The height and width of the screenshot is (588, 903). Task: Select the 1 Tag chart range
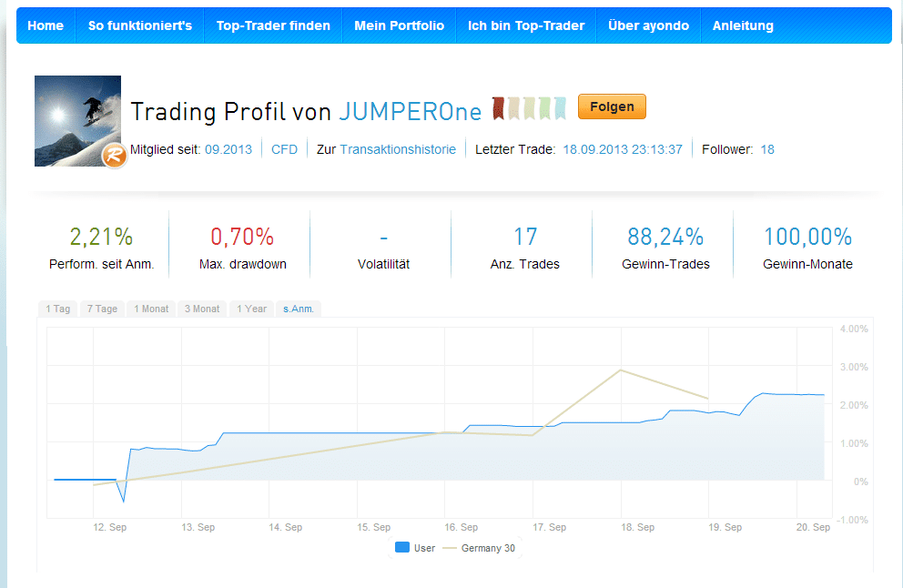[58, 309]
